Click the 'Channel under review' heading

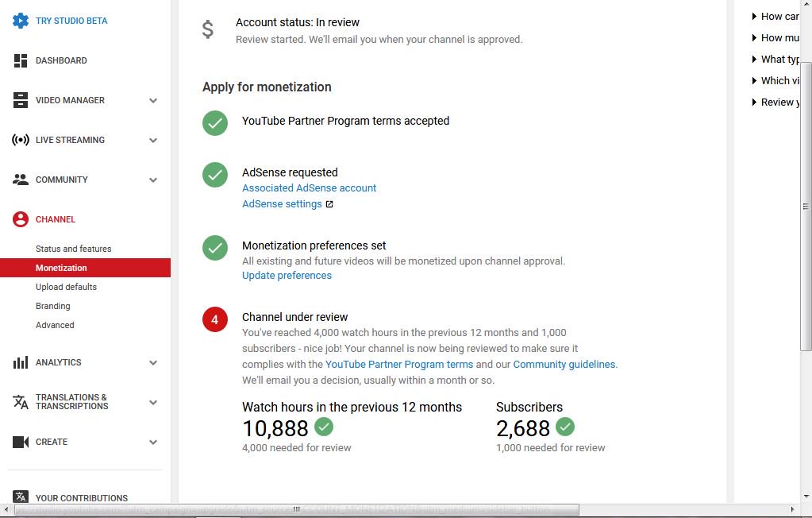(295, 317)
